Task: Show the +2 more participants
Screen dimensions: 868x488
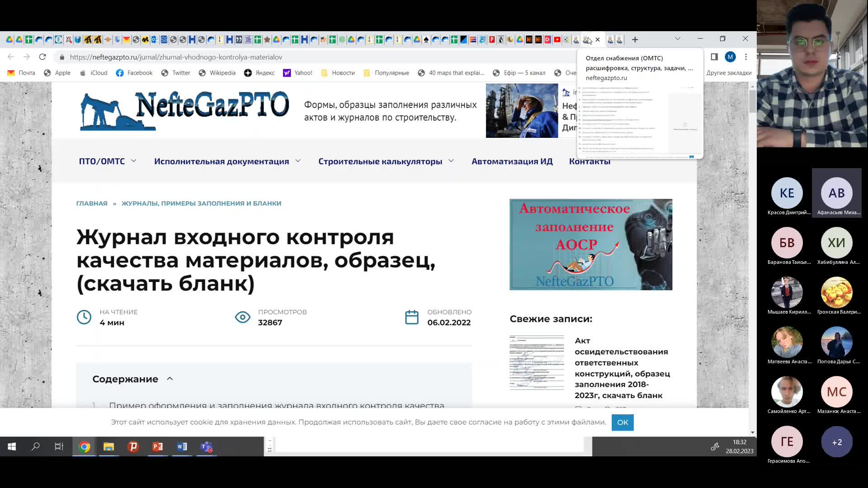Action: point(836,441)
